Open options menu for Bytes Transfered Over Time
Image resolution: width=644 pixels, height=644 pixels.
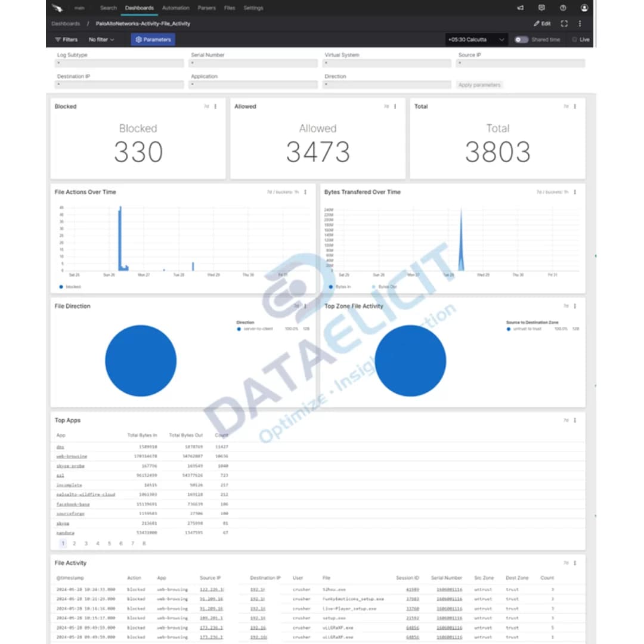tap(574, 192)
